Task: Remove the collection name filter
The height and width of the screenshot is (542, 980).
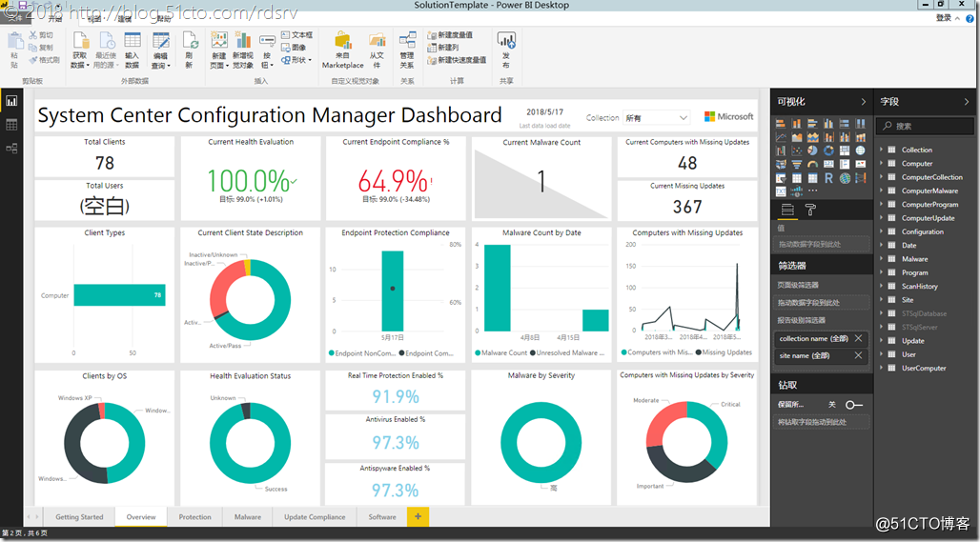Action: coord(858,338)
